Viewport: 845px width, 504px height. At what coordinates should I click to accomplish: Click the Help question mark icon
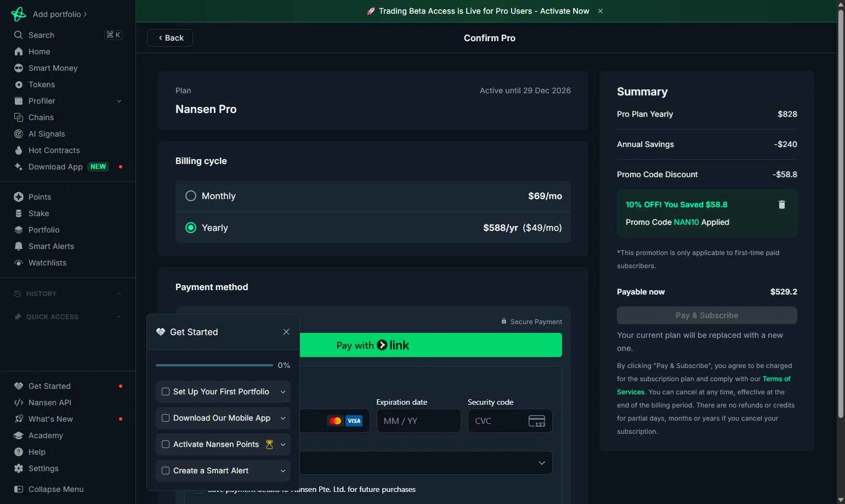click(x=19, y=452)
